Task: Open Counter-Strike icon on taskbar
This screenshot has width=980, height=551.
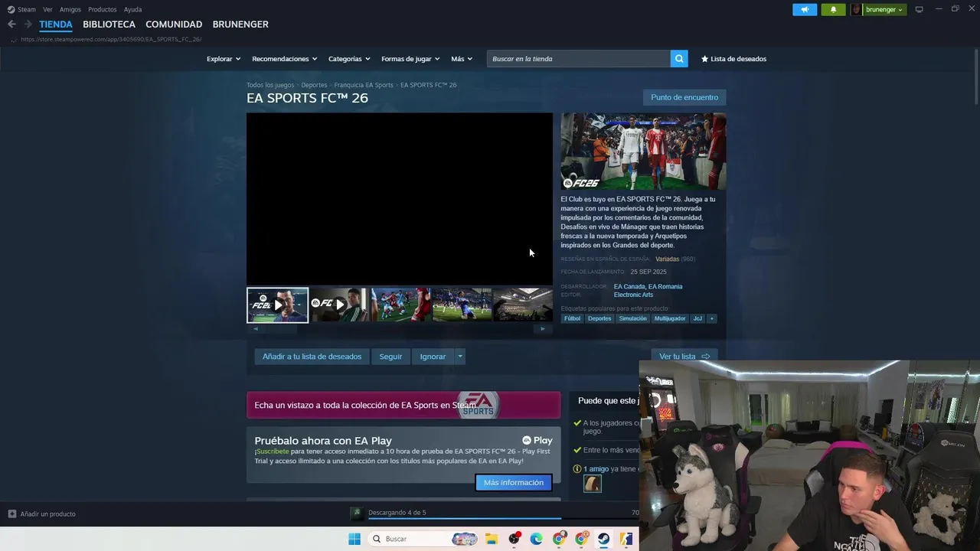Action: pyautogui.click(x=626, y=539)
